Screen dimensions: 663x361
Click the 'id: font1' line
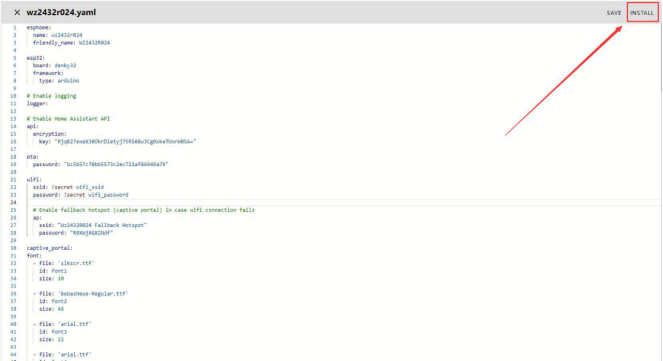coord(53,271)
